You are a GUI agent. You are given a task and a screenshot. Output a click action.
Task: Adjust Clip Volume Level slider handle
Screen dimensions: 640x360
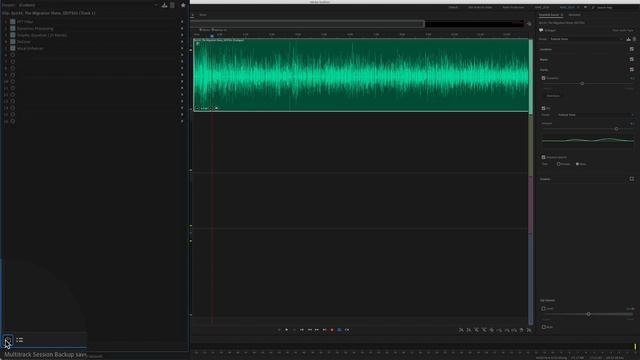click(x=589, y=314)
